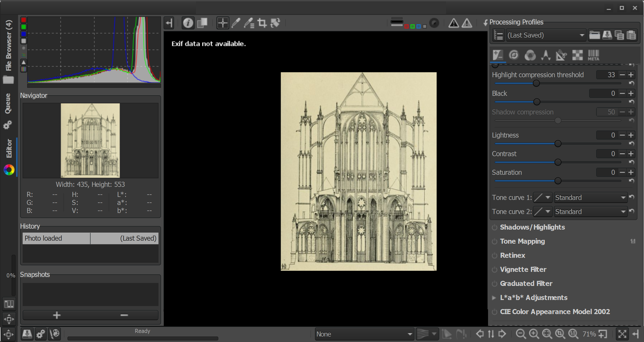Viewport: 644px width, 342px height.
Task: Save current profile icon
Action: (607, 35)
